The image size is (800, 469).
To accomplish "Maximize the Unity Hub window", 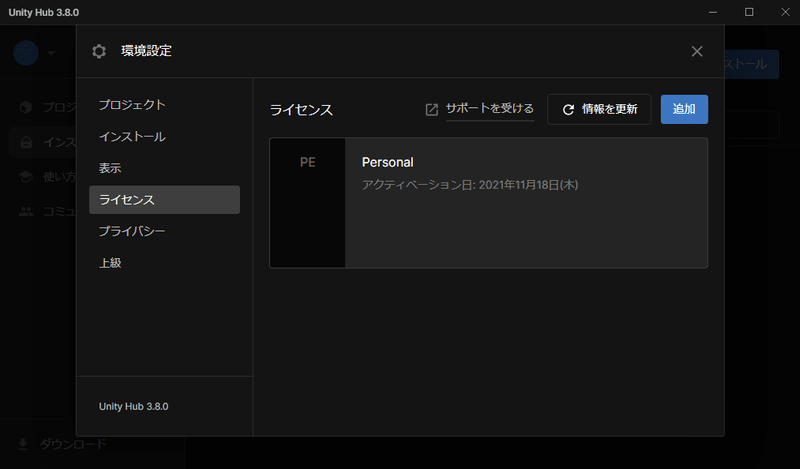I will pyautogui.click(x=749, y=12).
